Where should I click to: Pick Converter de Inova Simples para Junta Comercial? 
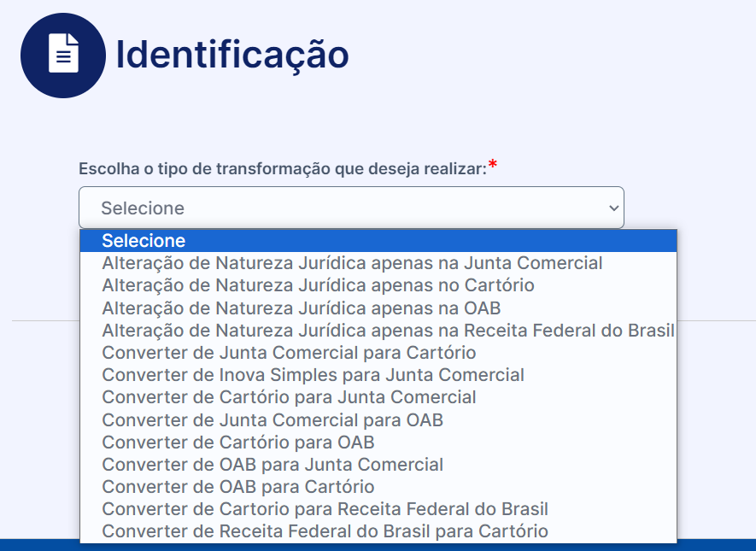click(378, 375)
